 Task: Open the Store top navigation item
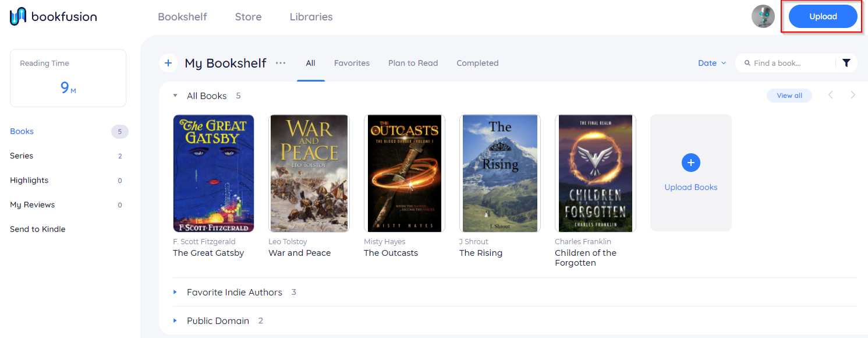[x=248, y=17]
